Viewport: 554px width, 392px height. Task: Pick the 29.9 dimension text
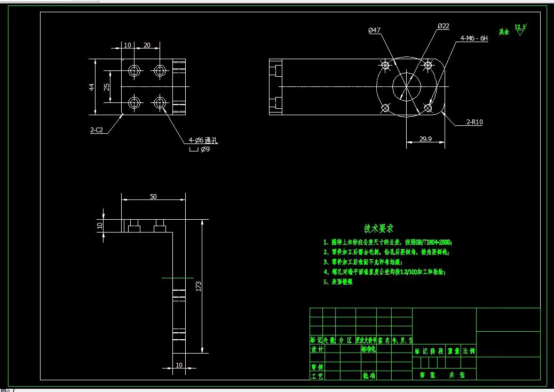click(x=425, y=139)
